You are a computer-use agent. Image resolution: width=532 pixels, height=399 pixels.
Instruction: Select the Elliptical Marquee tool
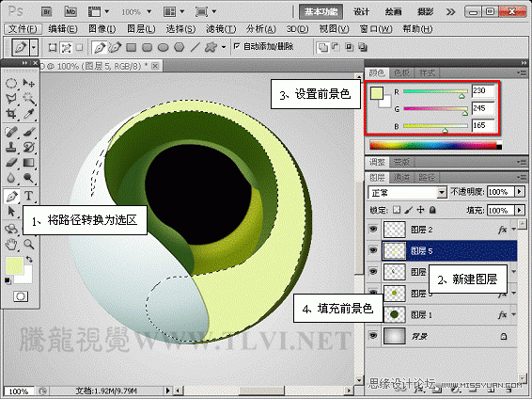[11, 83]
